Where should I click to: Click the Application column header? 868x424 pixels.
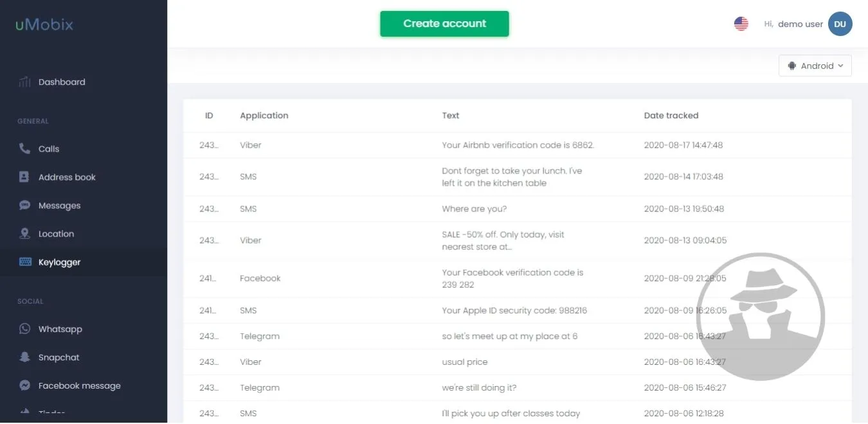coord(264,116)
